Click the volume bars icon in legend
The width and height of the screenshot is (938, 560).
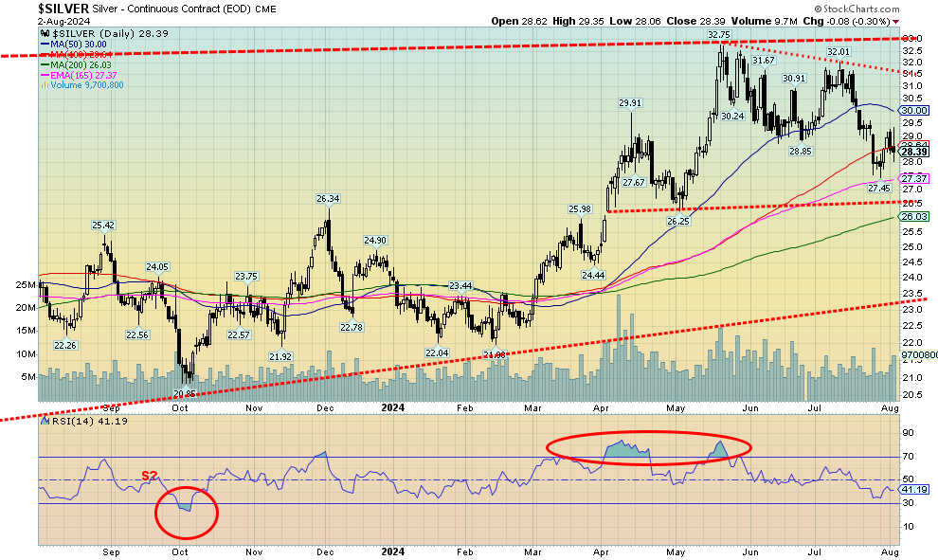pyautogui.click(x=43, y=84)
